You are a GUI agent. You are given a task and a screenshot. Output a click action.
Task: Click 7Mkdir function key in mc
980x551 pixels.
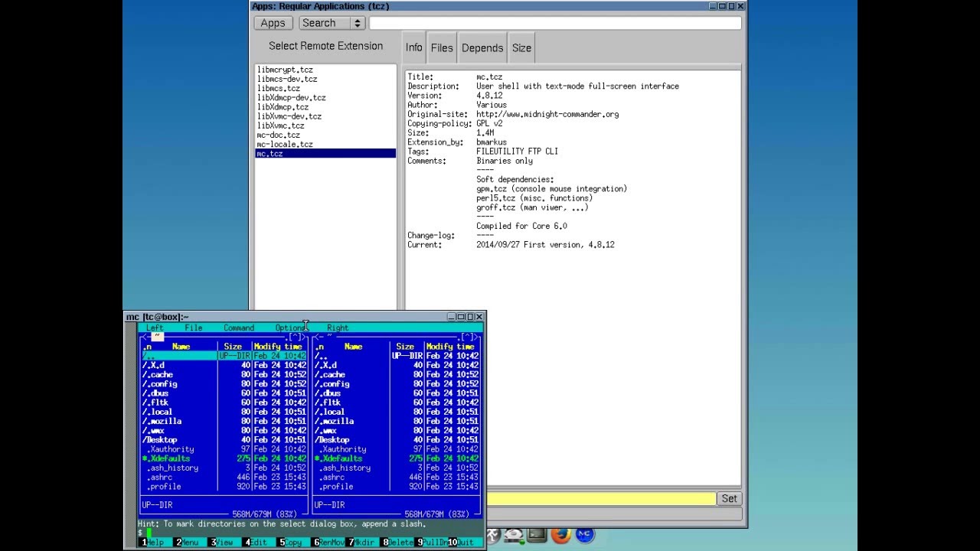(362, 542)
